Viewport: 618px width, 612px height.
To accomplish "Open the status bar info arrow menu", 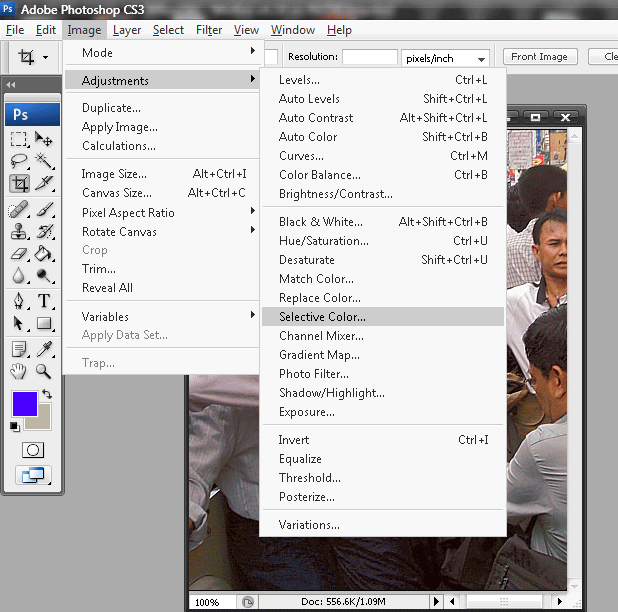I will click(x=436, y=601).
